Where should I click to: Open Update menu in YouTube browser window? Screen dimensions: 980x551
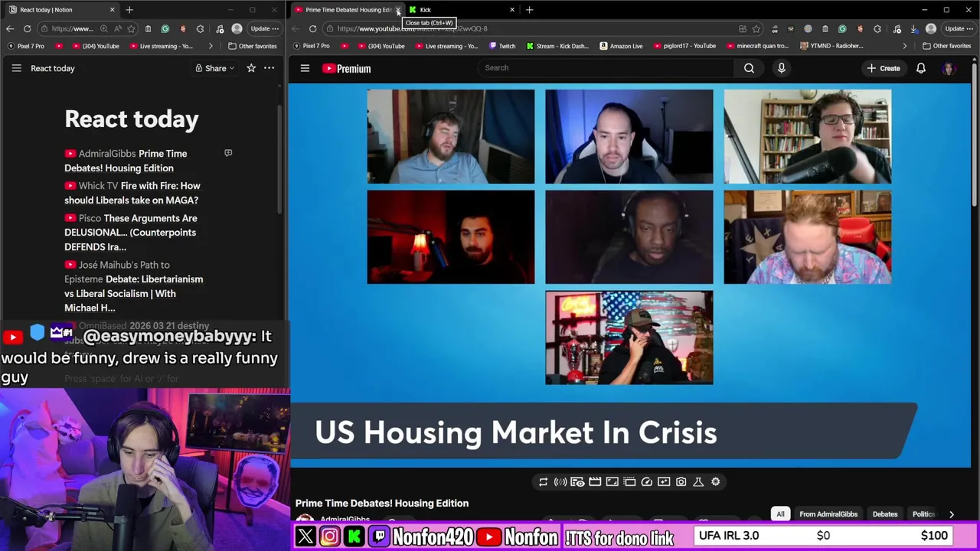(959, 28)
